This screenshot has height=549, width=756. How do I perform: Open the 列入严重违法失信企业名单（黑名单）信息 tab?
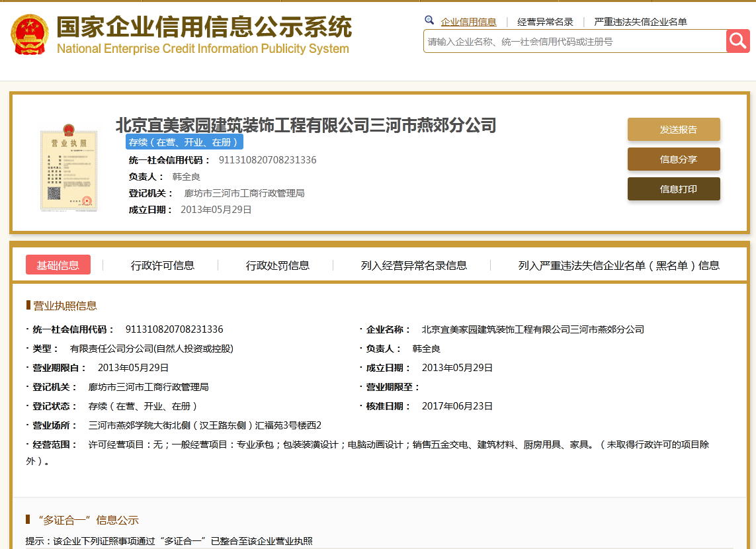click(x=619, y=266)
